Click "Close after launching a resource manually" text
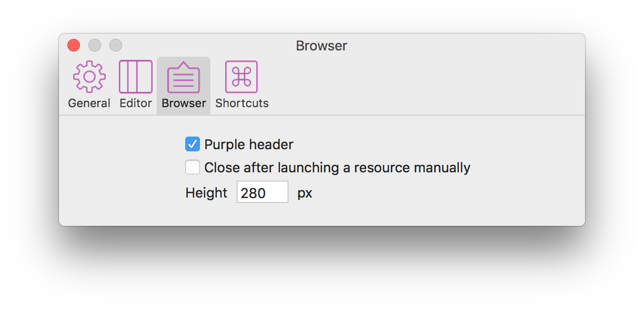The width and height of the screenshot is (644, 310). click(x=337, y=168)
